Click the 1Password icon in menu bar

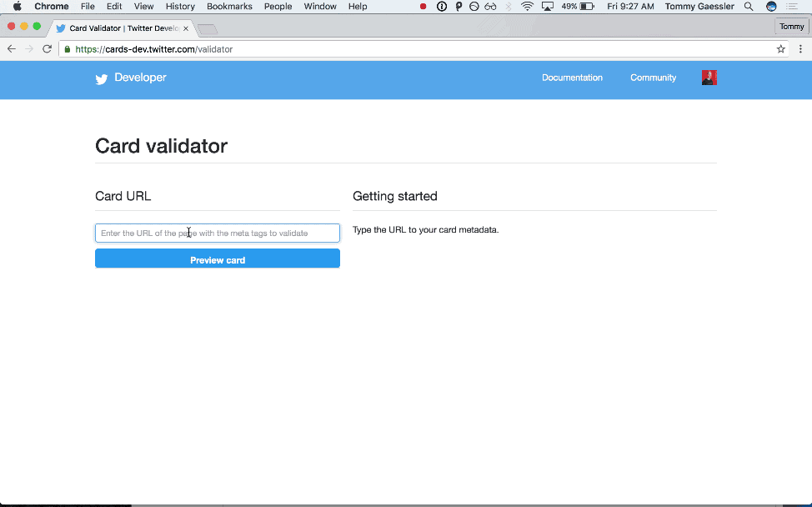(x=442, y=6)
